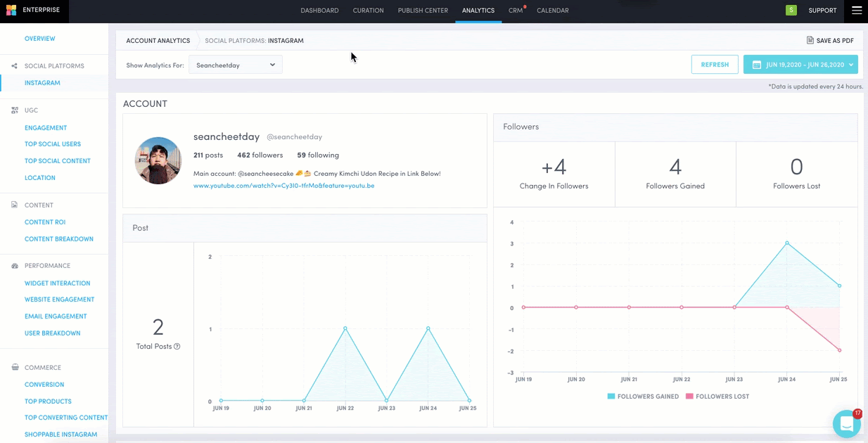Open the chat support bubble

click(846, 424)
